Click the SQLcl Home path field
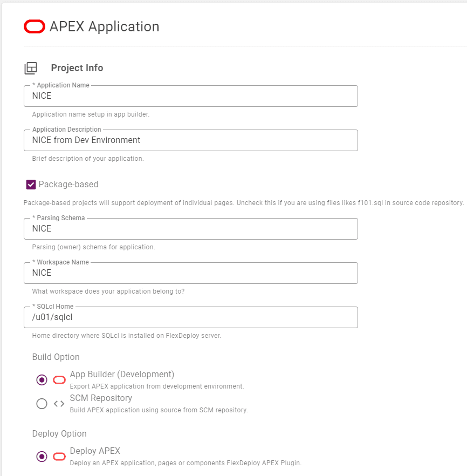 point(191,317)
